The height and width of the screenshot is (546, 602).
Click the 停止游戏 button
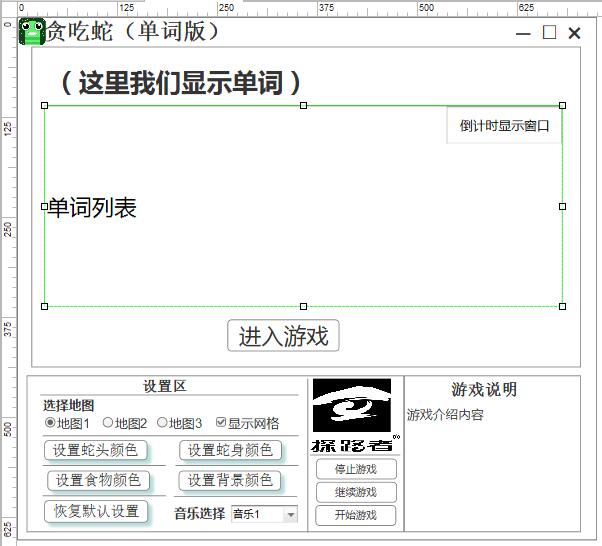(x=356, y=469)
